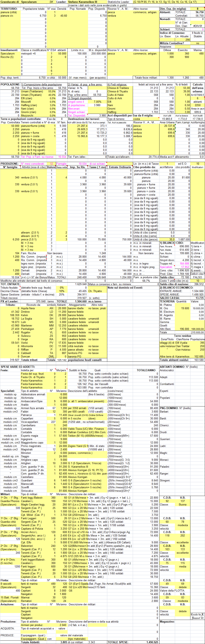Select the 'Patriarca' specialist cell
The height and width of the screenshot is (644, 205).
point(26,415)
